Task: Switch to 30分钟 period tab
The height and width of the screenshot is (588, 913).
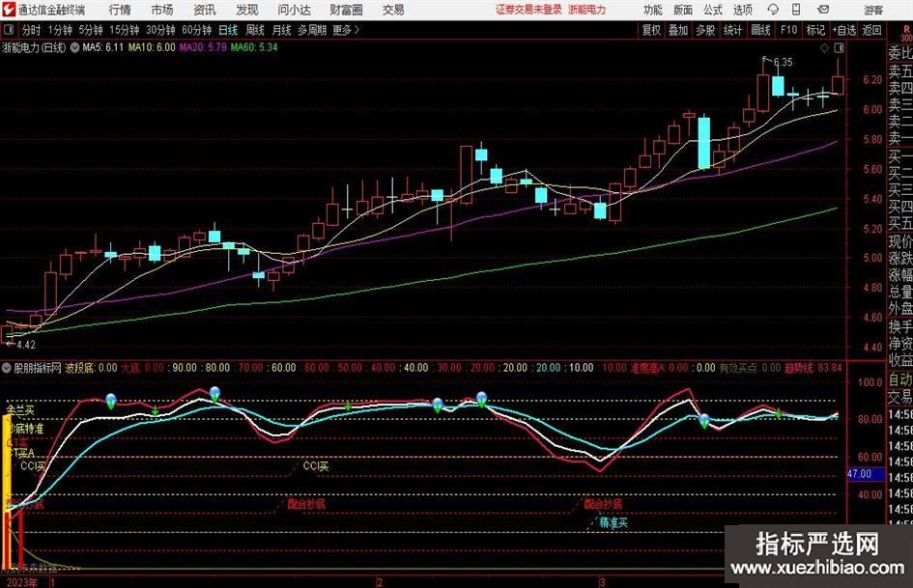Action: click(160, 30)
